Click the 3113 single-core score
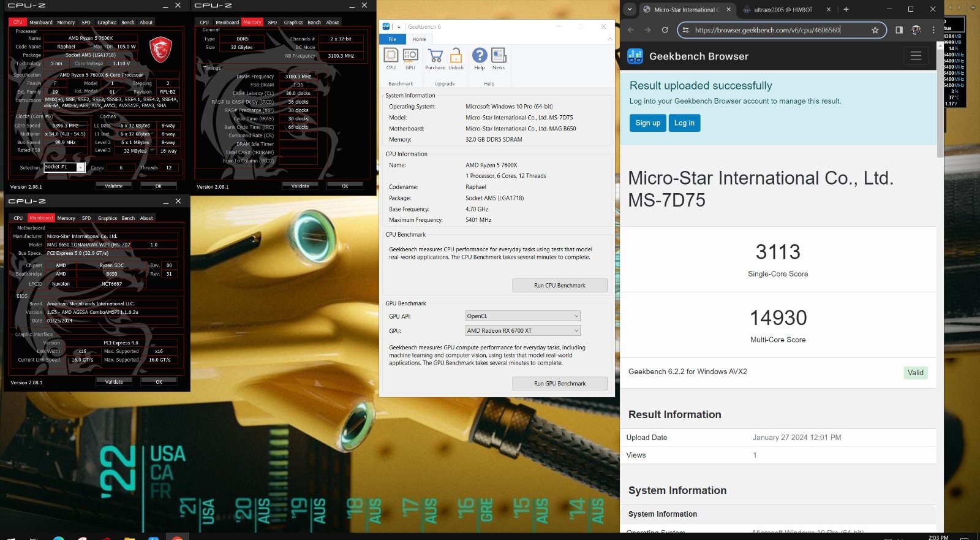 (778, 252)
